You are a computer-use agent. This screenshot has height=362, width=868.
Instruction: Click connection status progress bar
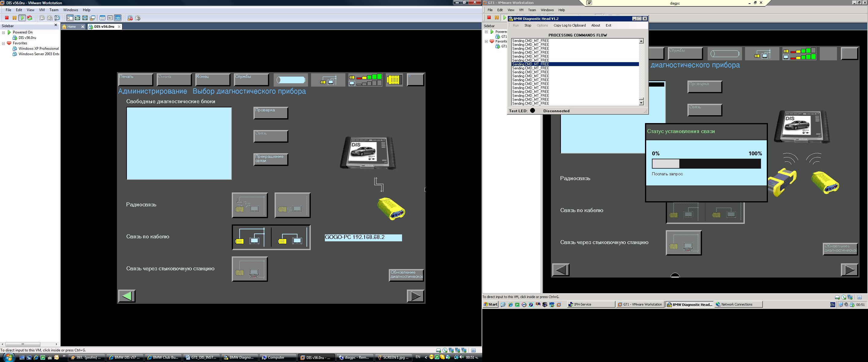point(706,164)
